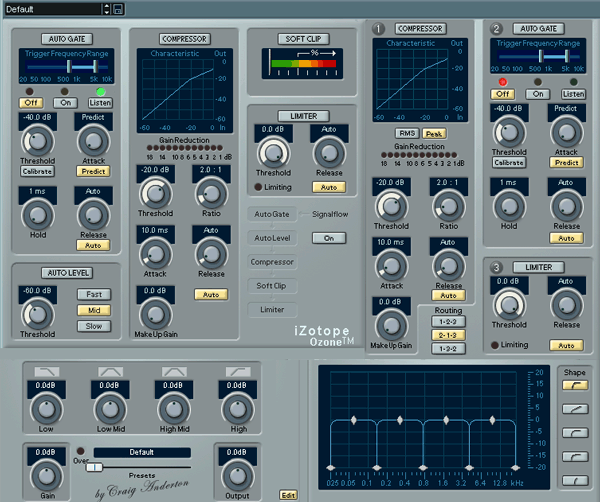Select the low-shelf shape icon above Low knob
This screenshot has width=600, height=502.
click(47, 372)
